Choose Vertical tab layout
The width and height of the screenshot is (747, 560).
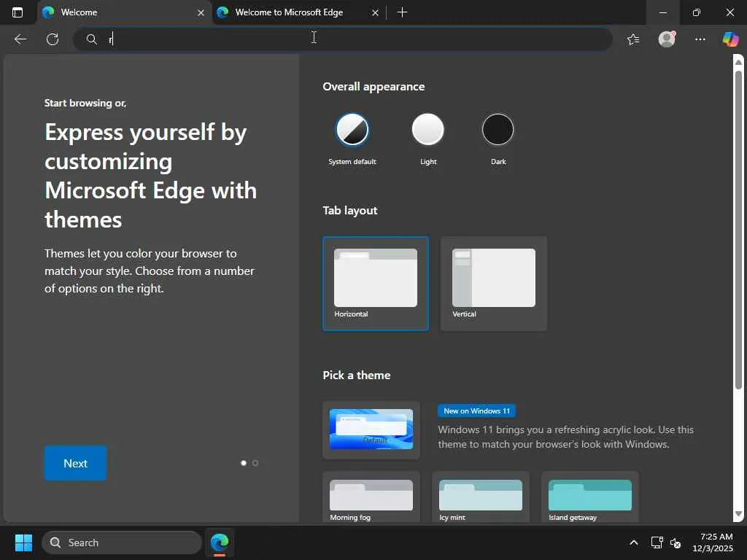point(494,284)
